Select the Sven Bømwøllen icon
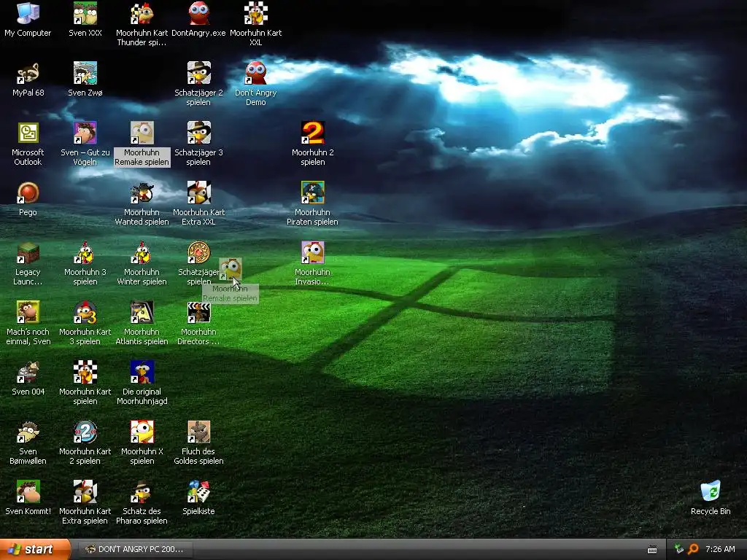Viewport: 747px width, 560px height. [28, 432]
